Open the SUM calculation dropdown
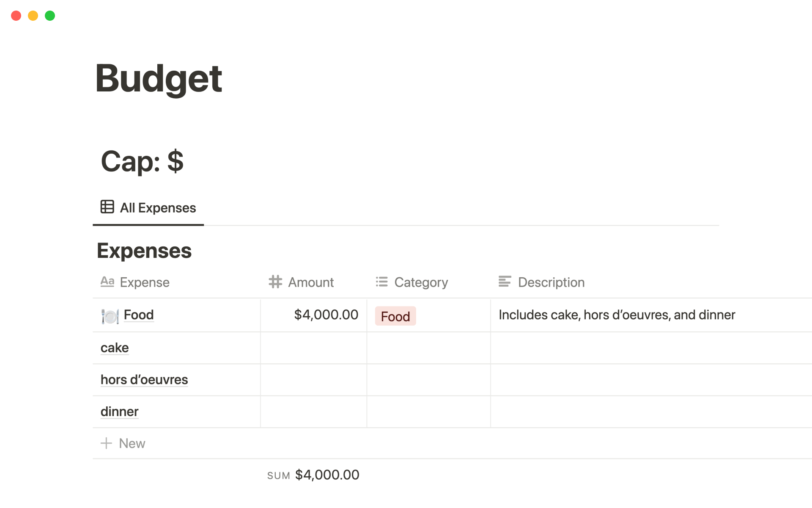The width and height of the screenshot is (812, 508). click(x=313, y=475)
